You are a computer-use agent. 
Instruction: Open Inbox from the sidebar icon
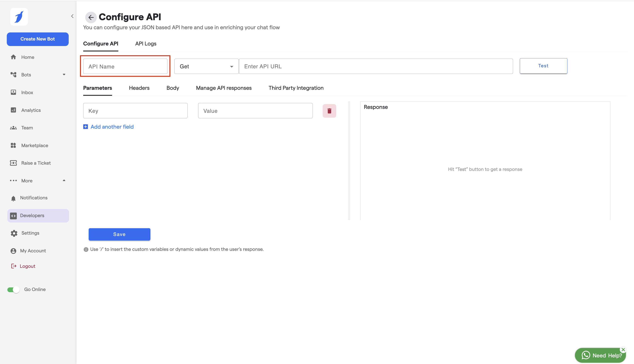click(14, 92)
